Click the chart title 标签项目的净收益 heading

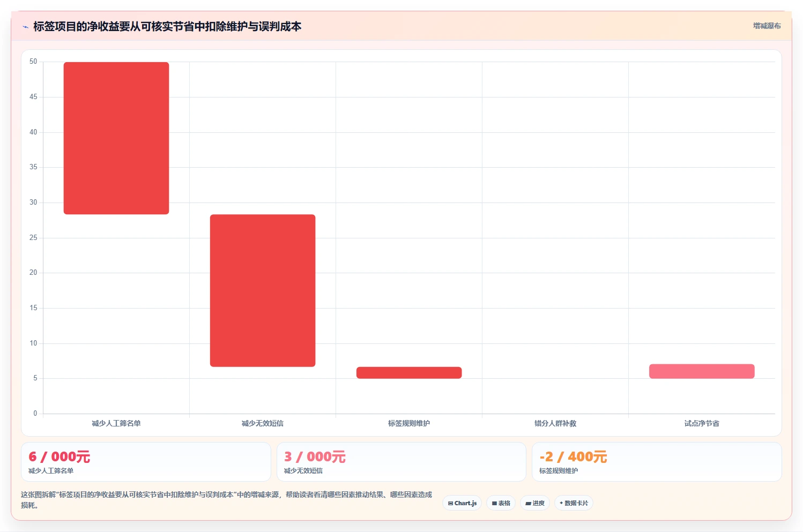pos(167,26)
